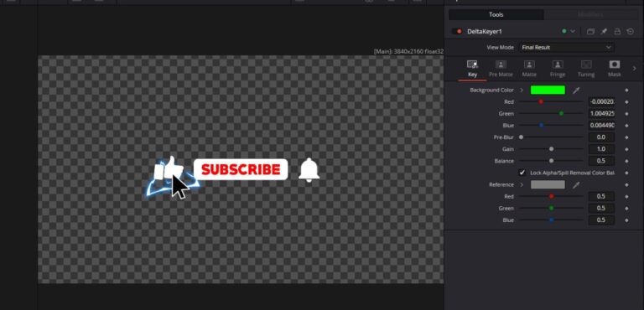The image size is (644, 310).
Task: Pick Background Color with the eyedropper
Action: tap(576, 90)
